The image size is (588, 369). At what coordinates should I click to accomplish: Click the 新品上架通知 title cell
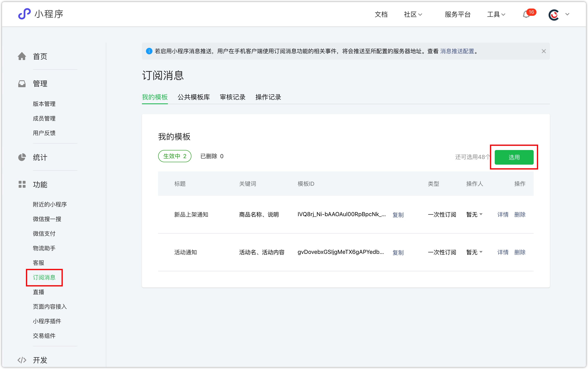(x=191, y=215)
